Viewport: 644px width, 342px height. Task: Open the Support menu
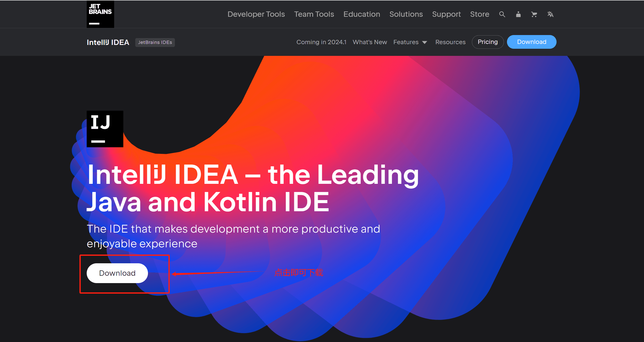pos(446,14)
